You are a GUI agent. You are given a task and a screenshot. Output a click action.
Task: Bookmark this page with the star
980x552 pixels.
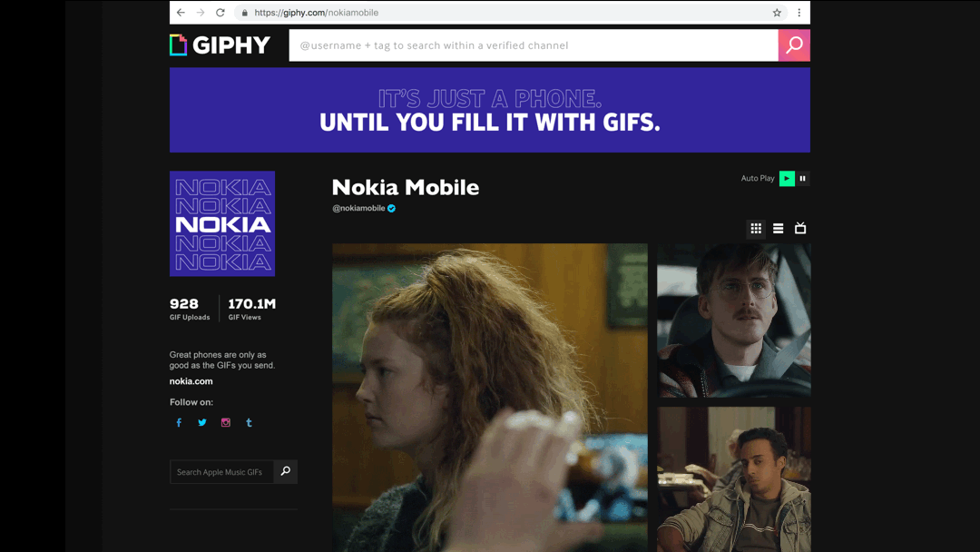click(777, 13)
